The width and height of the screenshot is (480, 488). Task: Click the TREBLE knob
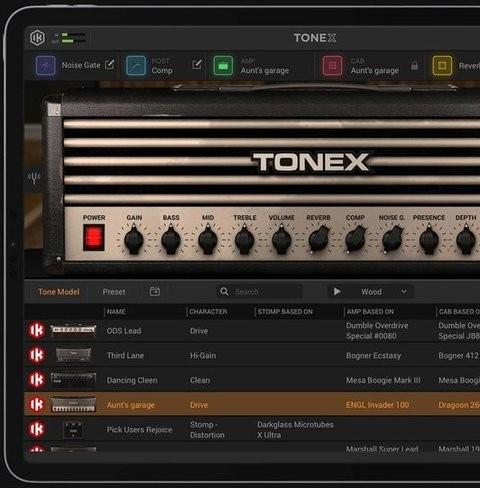pyautogui.click(x=244, y=239)
